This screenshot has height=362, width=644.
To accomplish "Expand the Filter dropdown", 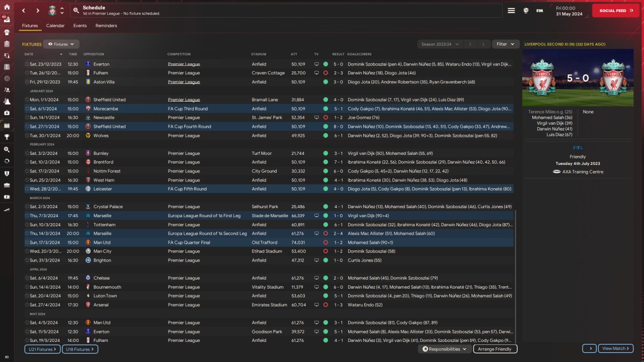I will [505, 44].
